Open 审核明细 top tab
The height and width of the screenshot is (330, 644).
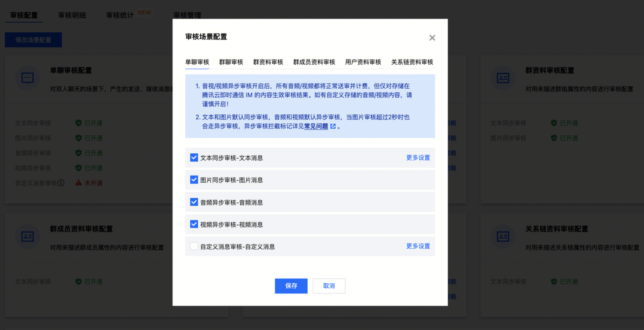coord(72,15)
